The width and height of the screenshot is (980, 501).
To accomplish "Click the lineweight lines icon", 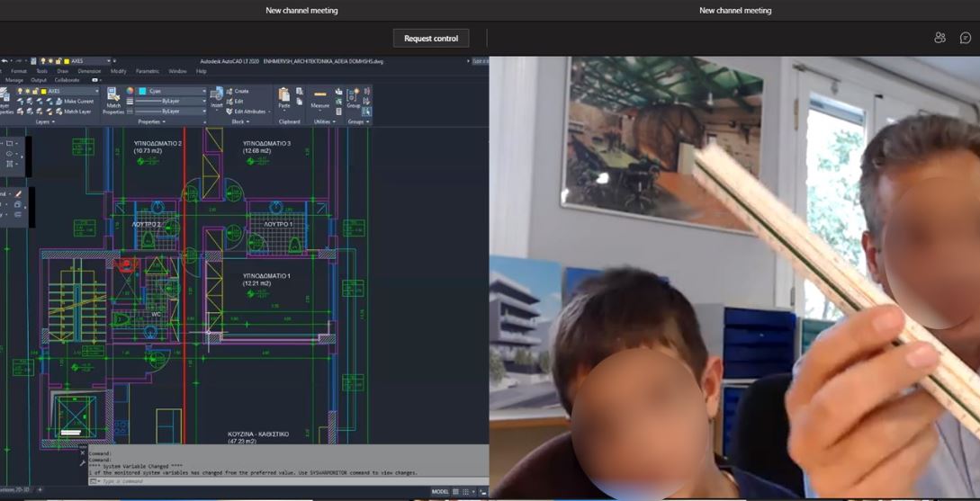I will point(130,102).
